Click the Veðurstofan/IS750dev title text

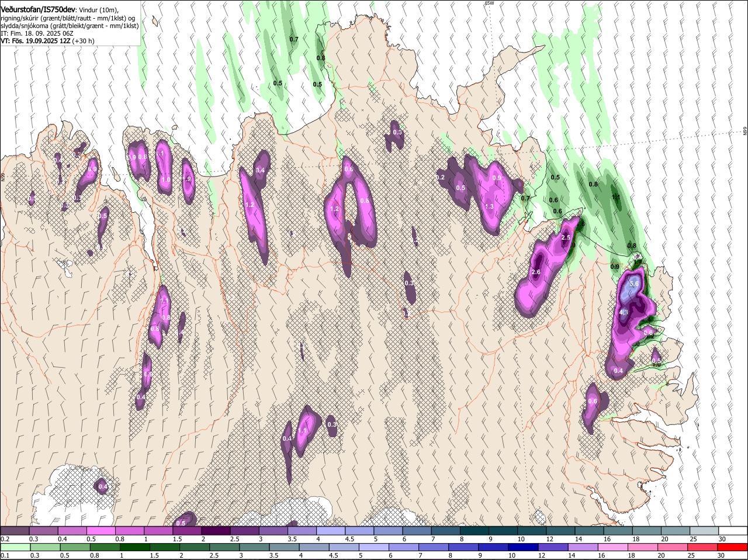[x=38, y=10]
